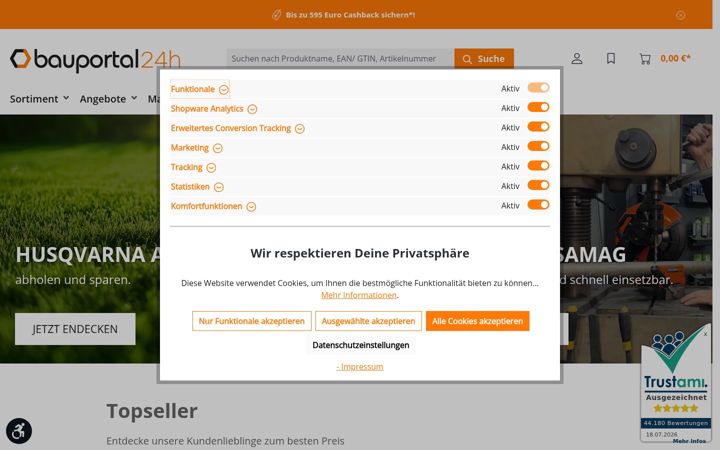Expand the Komfortfunktionen cookie group

click(213, 206)
